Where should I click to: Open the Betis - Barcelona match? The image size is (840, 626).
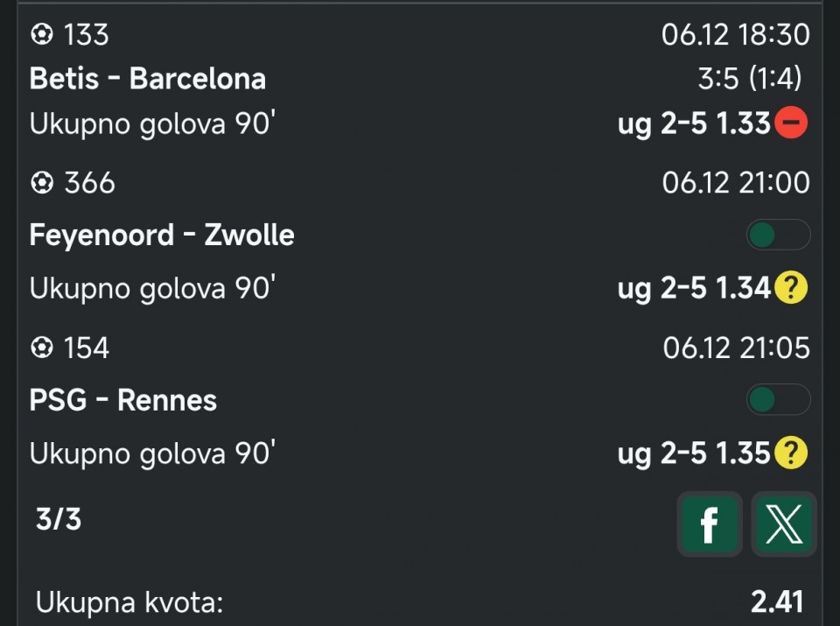click(147, 79)
